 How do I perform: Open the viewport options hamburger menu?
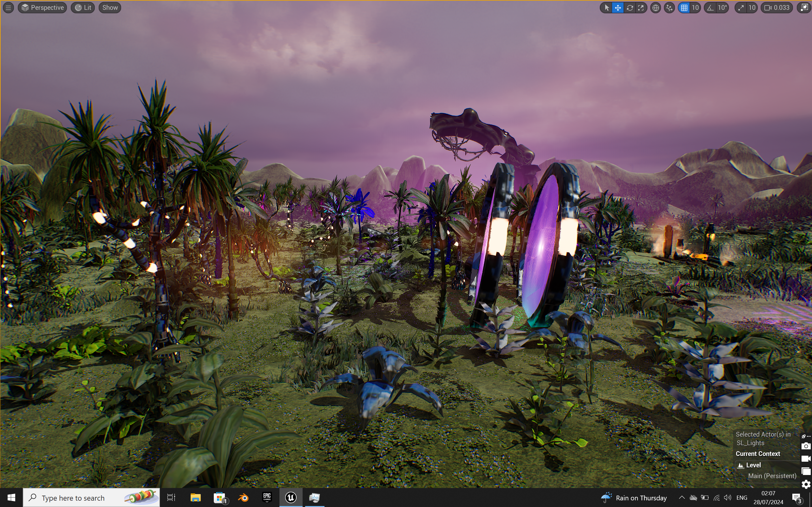tap(8, 8)
